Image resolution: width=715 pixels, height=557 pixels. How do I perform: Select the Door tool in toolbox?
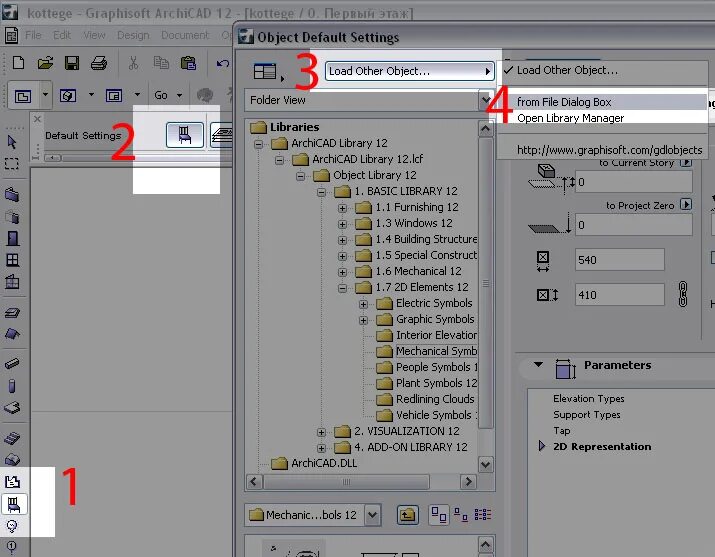tap(12, 238)
